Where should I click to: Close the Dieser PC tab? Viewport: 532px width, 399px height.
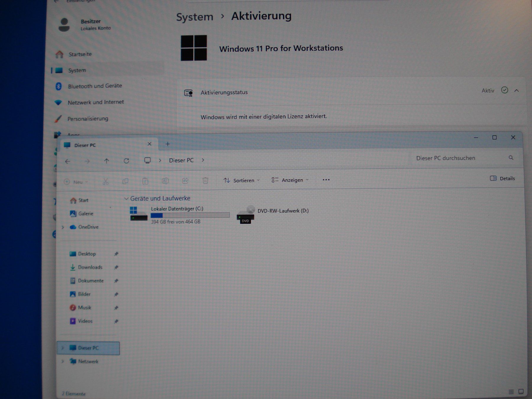pos(149,144)
